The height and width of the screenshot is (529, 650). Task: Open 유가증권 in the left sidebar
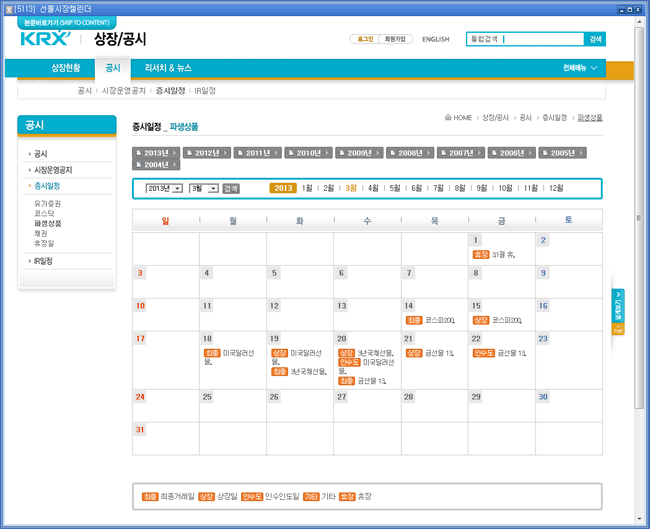(x=48, y=203)
